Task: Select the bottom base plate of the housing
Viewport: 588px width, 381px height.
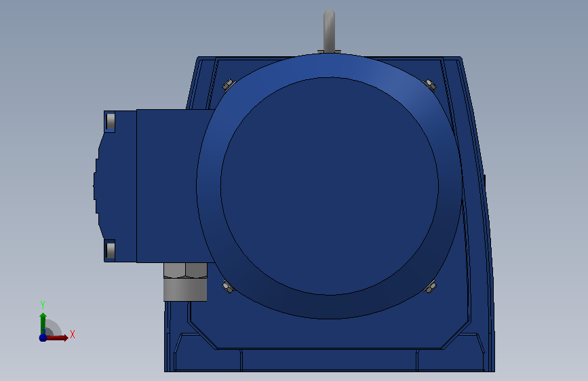Action: [x=329, y=361]
